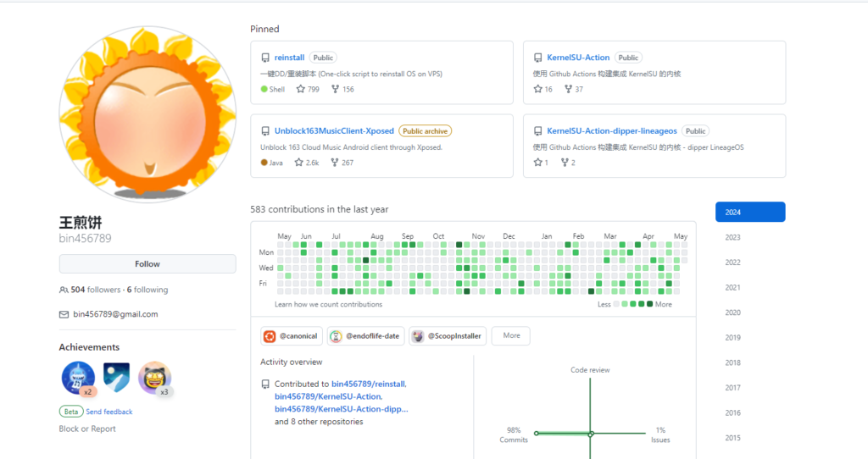Click the darkest green legend square

tap(649, 304)
